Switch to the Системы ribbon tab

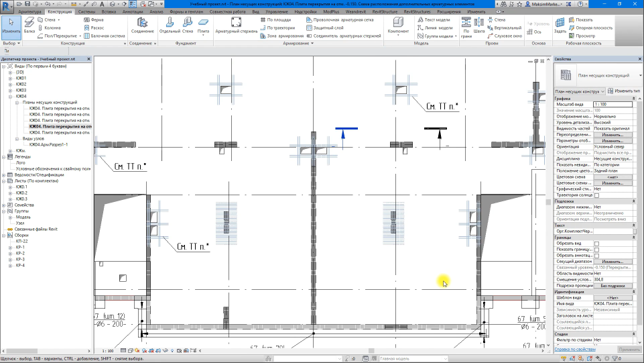[x=86, y=12]
